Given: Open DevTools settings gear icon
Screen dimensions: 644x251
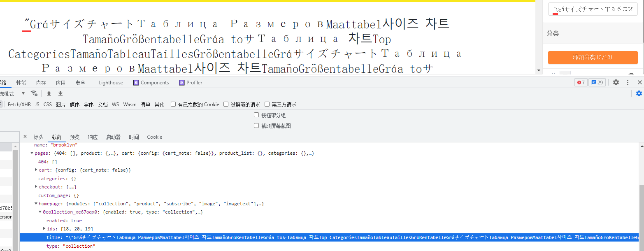Looking at the screenshot, I should point(616,82).
